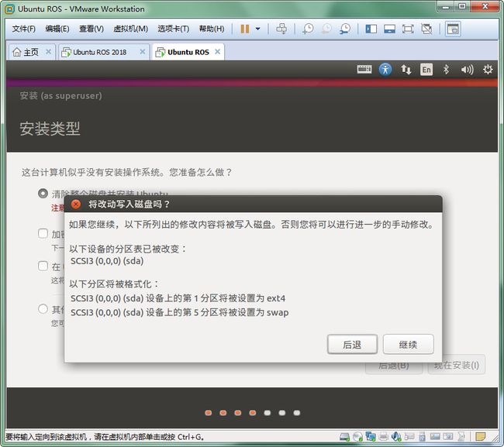This screenshot has height=447, width=504.
Task: Click the last installer progress dot
Action: point(297,413)
